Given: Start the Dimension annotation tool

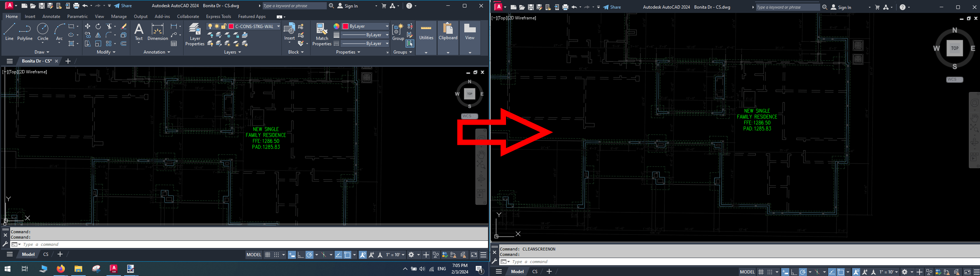Looking at the screenshot, I should 158,32.
